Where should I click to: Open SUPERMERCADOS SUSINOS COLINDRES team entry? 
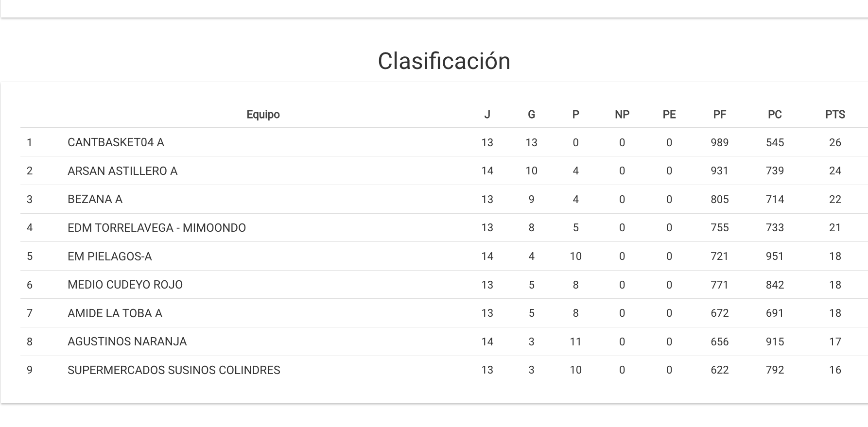click(174, 370)
